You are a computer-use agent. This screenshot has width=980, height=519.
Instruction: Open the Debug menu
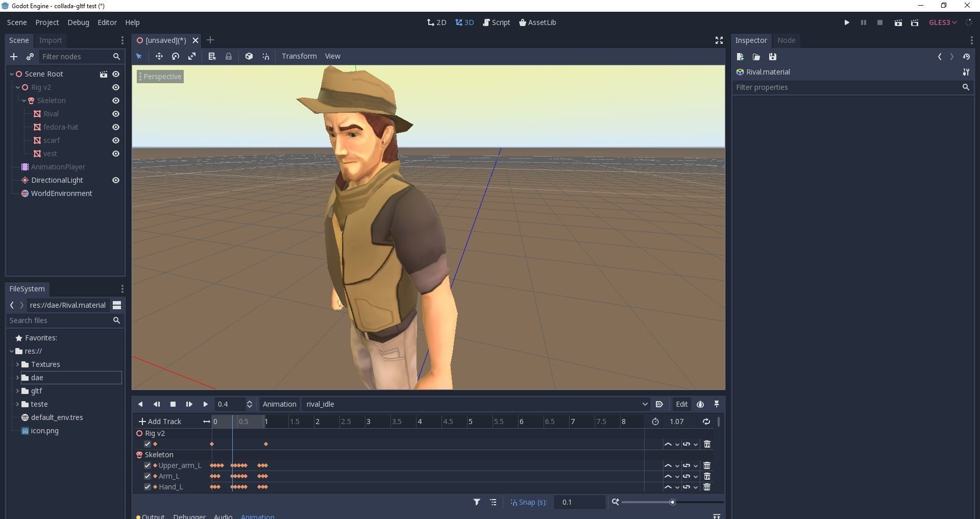78,22
